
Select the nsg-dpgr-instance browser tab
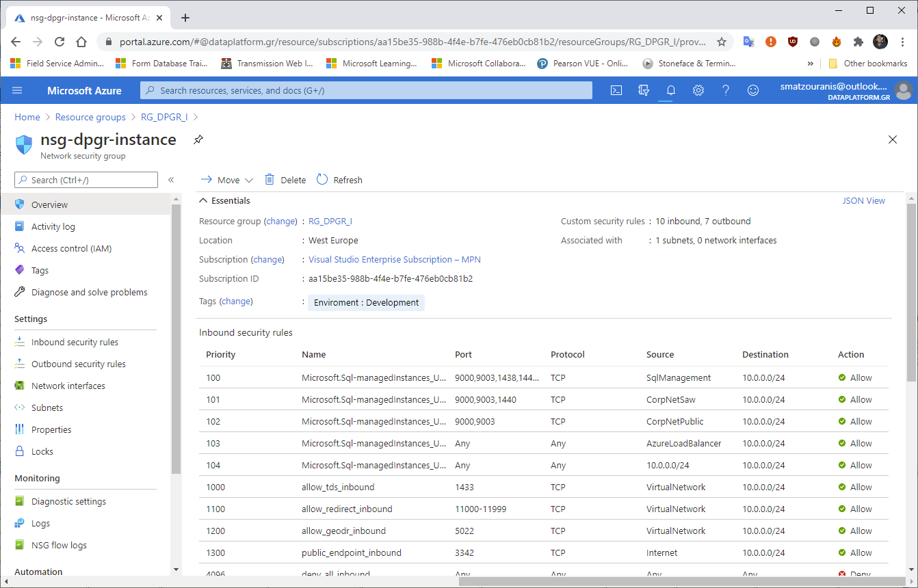tap(82, 16)
